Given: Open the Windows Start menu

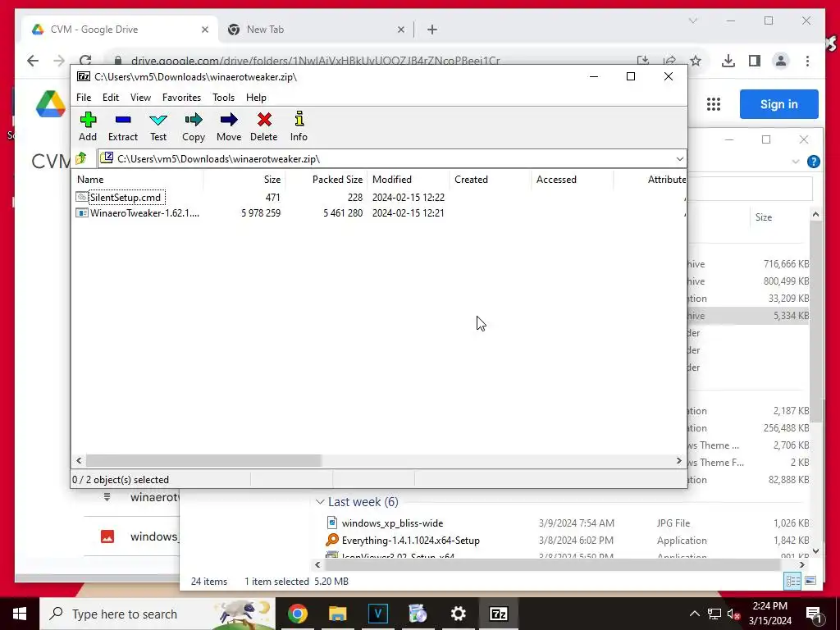Looking at the screenshot, I should click(20, 614).
